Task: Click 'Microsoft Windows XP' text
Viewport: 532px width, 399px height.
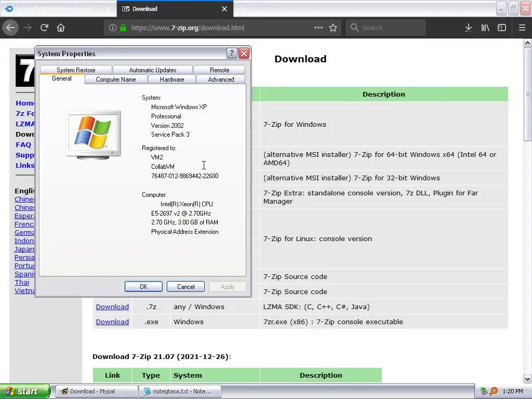Action: pyautogui.click(x=179, y=107)
